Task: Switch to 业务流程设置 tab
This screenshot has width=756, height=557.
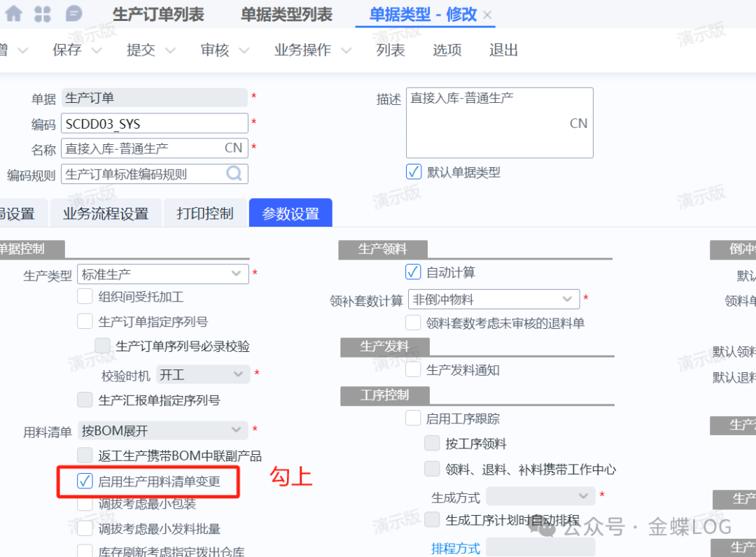Action: 106,213
